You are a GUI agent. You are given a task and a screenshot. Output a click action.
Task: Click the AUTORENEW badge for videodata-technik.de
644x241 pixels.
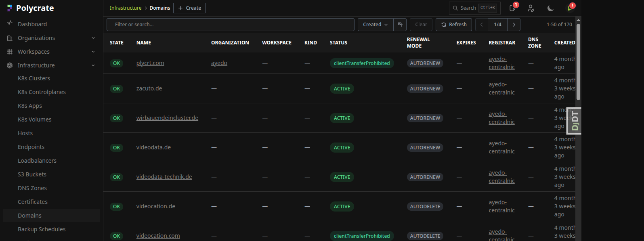click(425, 177)
